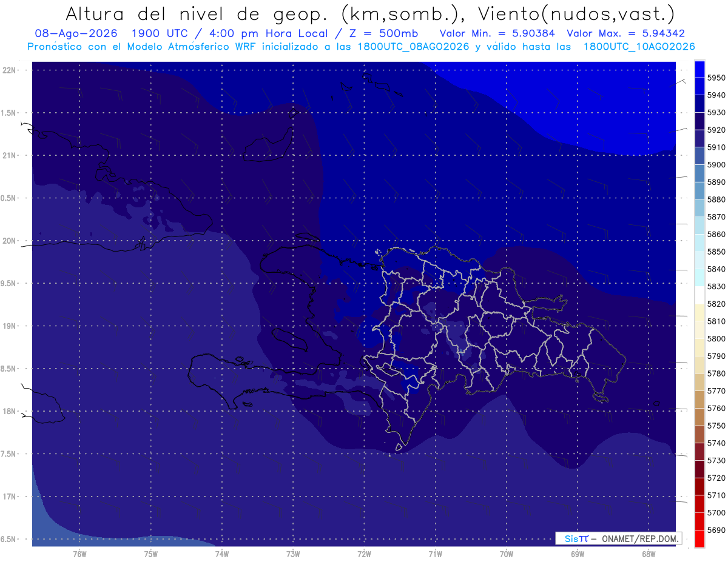
Task: Click the longitude label '68W'
Action: click(649, 554)
